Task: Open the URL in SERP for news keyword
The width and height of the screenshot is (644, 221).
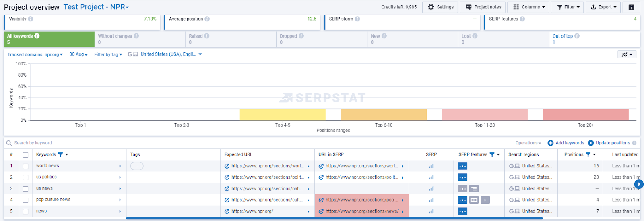Action: tap(362, 211)
